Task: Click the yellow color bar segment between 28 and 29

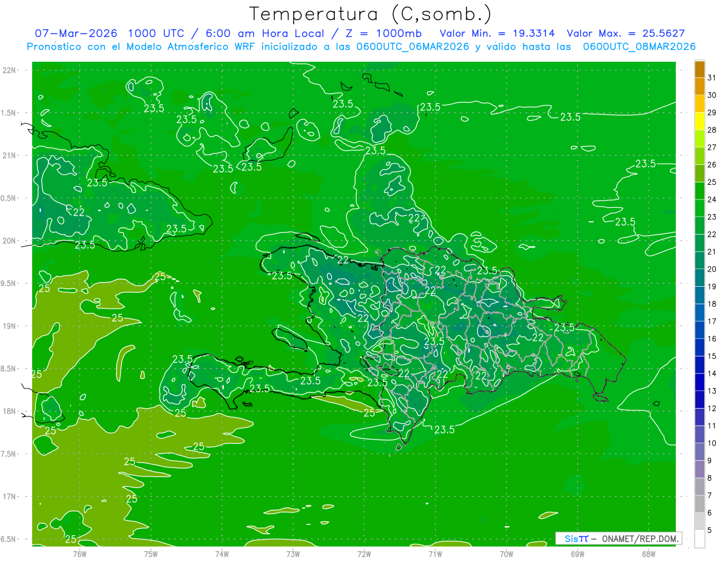Action: pos(699,121)
